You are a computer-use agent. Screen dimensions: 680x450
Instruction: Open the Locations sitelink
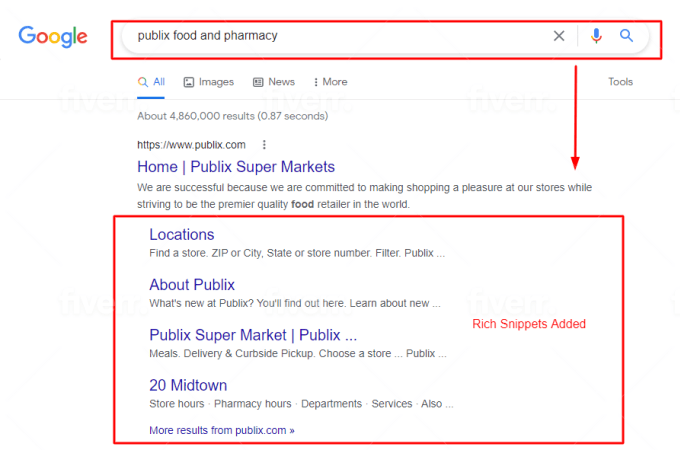pyautogui.click(x=182, y=235)
